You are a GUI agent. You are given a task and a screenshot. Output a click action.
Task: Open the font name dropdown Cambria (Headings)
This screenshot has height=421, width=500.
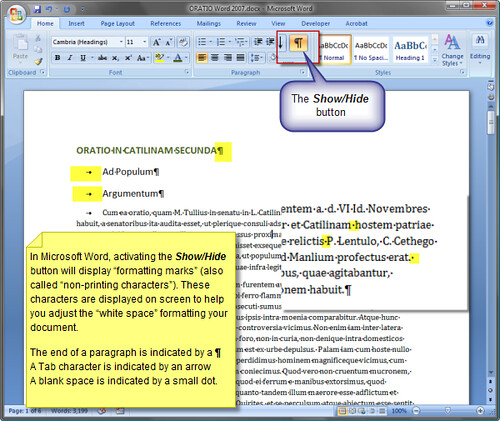88,42
